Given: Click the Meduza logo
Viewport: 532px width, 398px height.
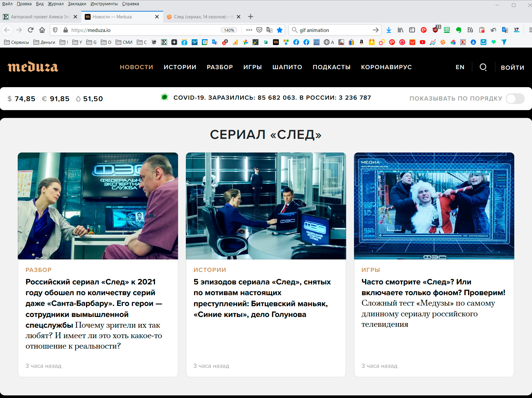Looking at the screenshot, I should click(33, 67).
